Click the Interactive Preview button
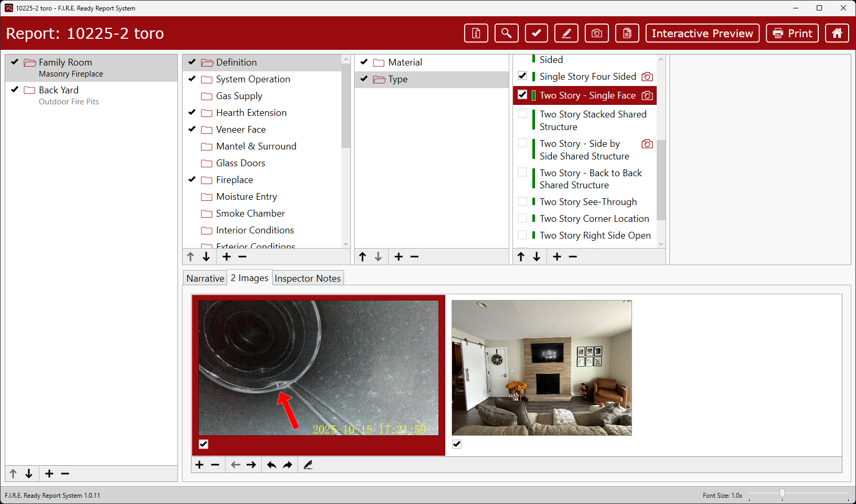The height and width of the screenshot is (504, 856). coord(702,34)
